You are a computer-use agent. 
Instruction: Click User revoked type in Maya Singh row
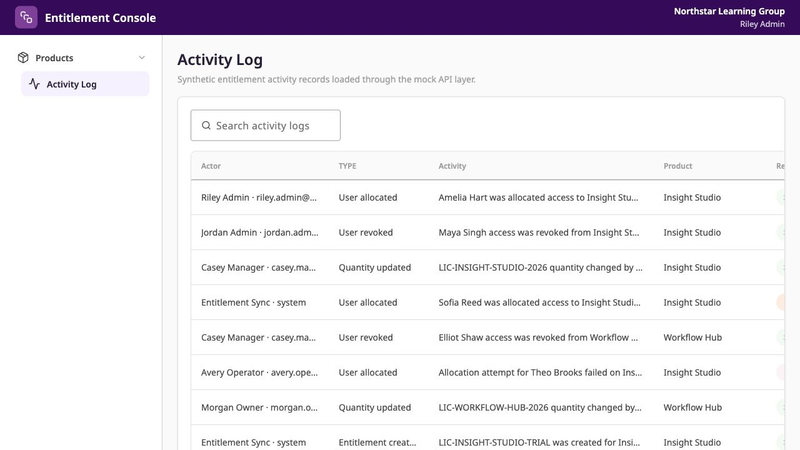[x=366, y=233]
